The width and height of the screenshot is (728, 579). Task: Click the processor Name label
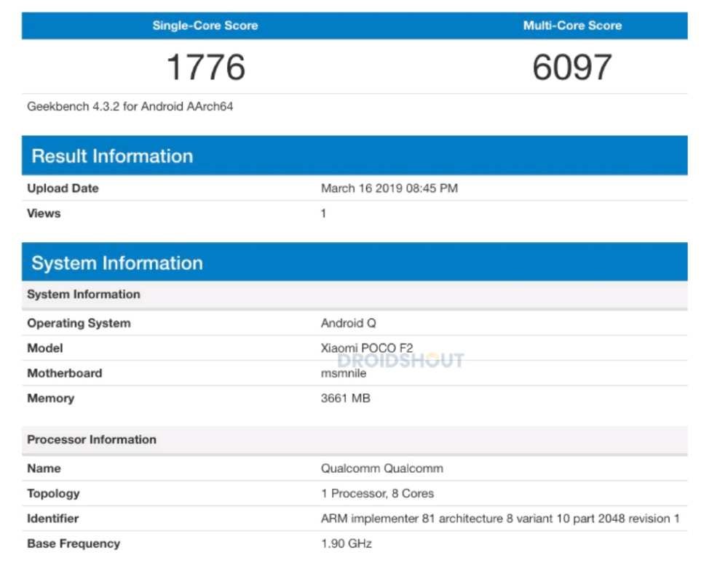click(44, 468)
